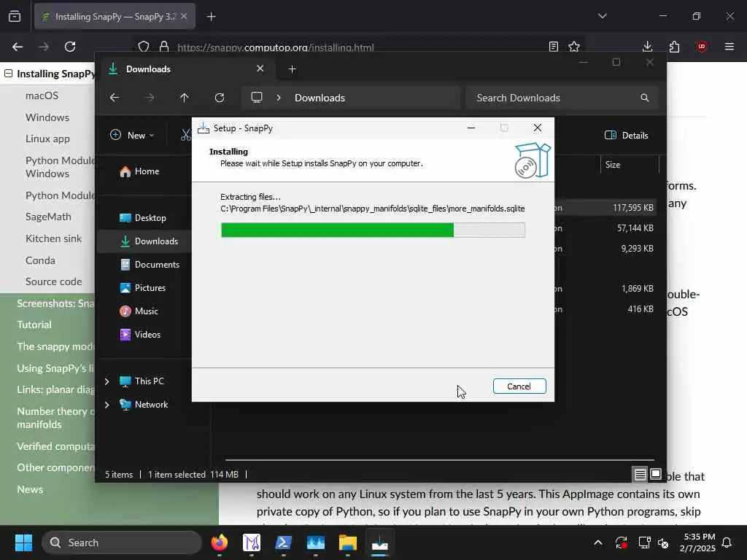
Task: Click the Cut scissors icon
Action: [185, 135]
